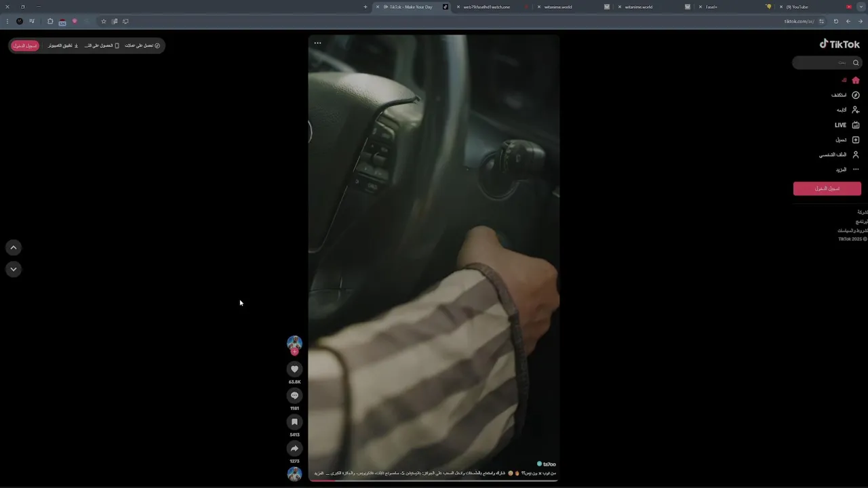Click the cast/send to device toolbar icon
This screenshot has width=868, height=488.
click(125, 21)
